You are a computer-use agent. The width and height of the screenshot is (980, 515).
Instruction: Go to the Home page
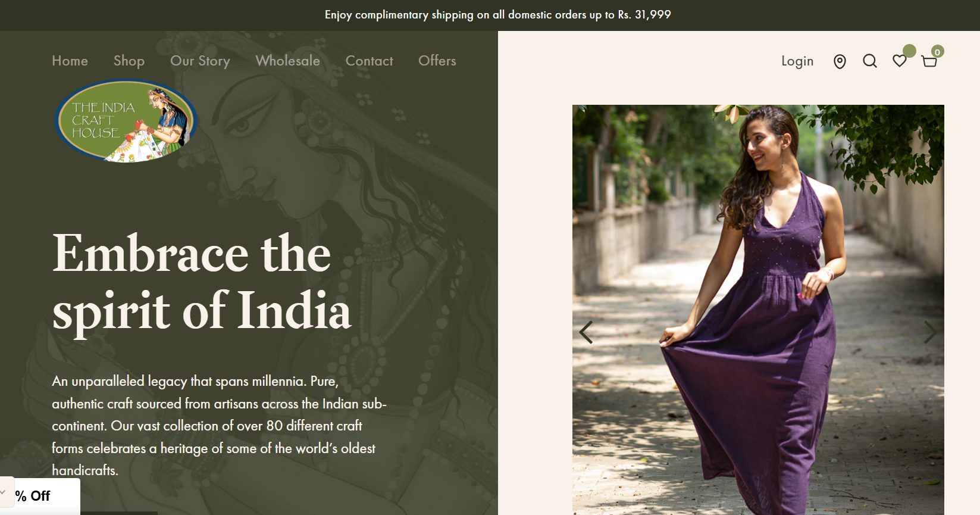[70, 61]
